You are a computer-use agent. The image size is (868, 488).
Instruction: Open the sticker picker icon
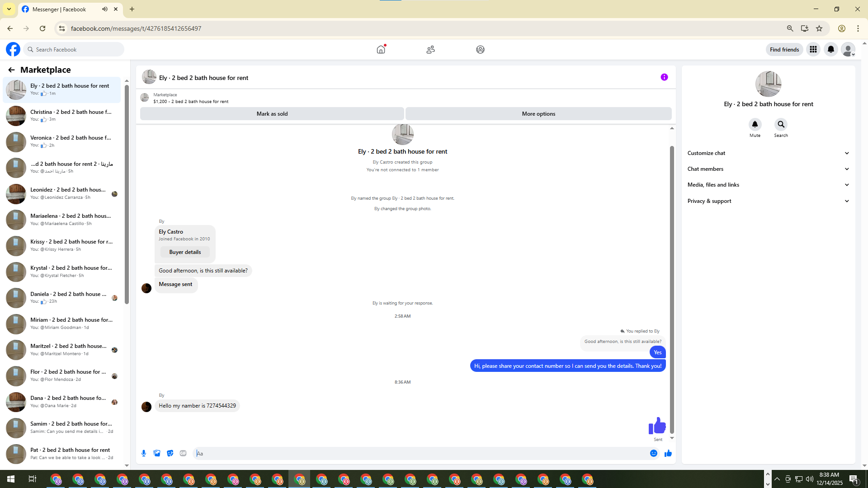pyautogui.click(x=170, y=453)
